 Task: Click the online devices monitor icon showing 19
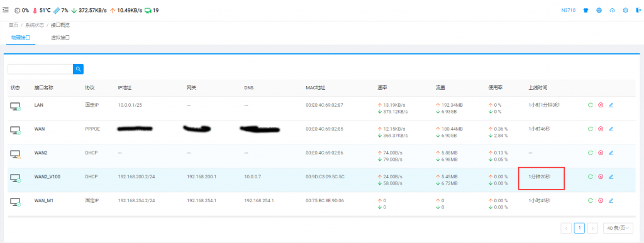[148, 10]
